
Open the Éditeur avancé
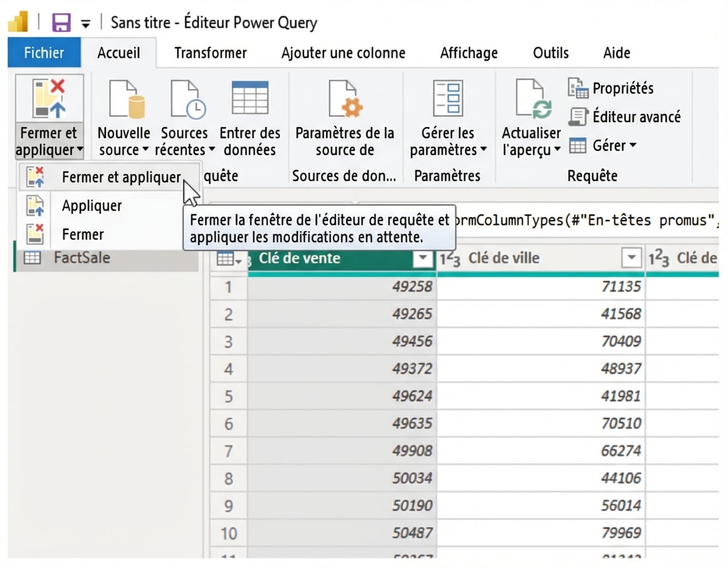[625, 116]
